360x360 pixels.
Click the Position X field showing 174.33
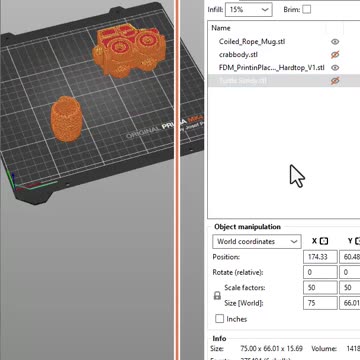pos(320,257)
